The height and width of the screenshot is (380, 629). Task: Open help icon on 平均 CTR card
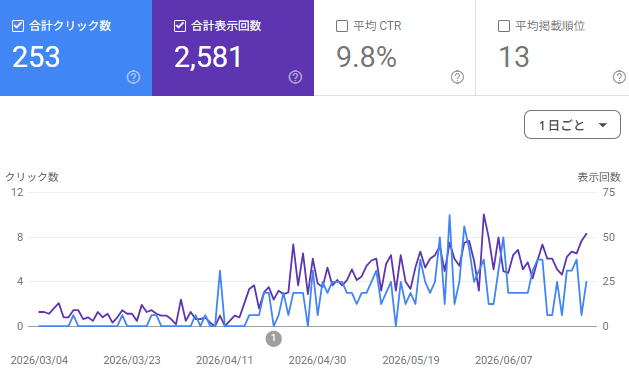point(457,77)
